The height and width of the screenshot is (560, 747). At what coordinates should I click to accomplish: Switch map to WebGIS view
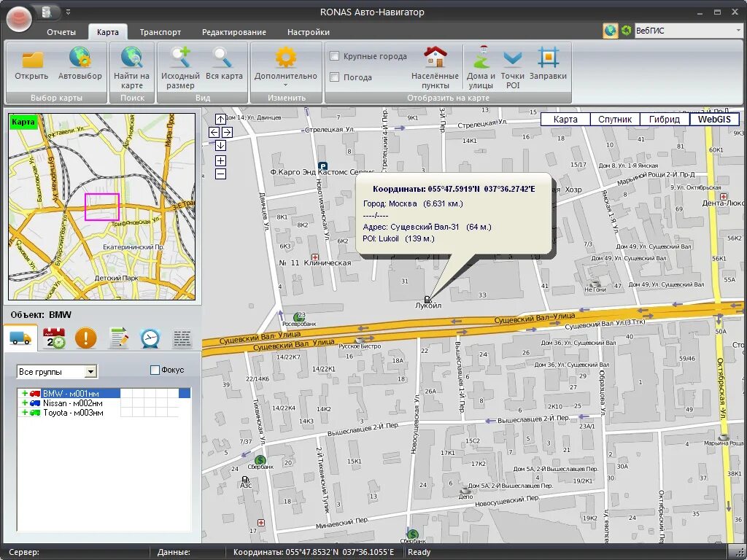[x=714, y=120]
